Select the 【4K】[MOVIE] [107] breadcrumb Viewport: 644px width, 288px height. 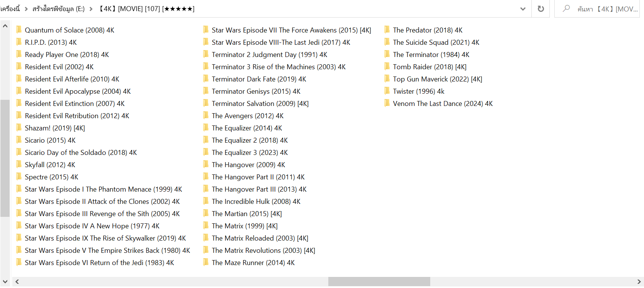pos(146,9)
